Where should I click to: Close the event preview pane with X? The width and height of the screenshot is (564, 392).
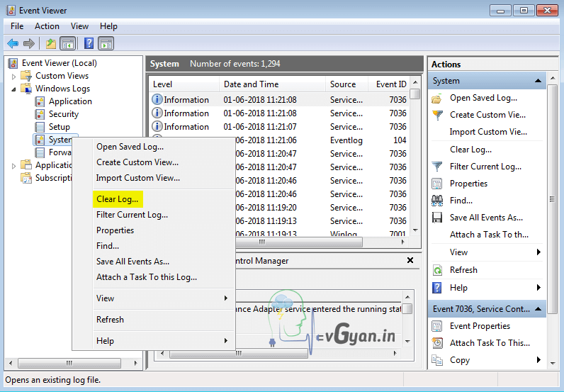[410, 260]
